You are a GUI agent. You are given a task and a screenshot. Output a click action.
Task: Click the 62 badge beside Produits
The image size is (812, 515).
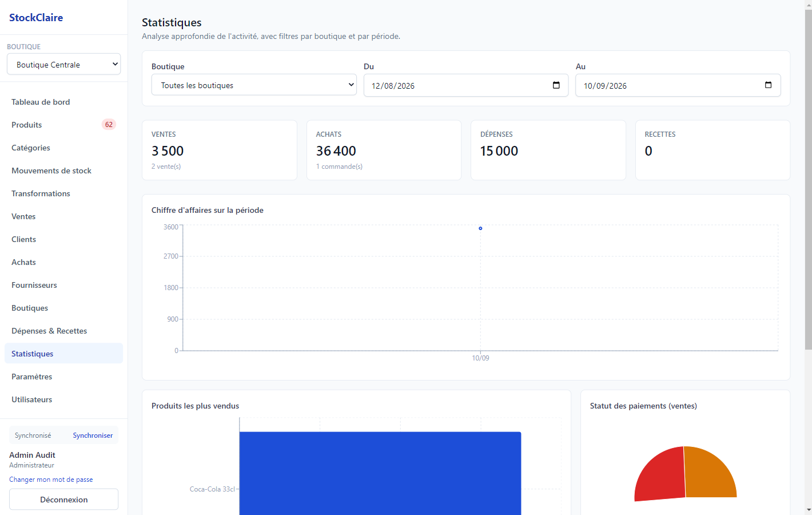[x=109, y=125]
